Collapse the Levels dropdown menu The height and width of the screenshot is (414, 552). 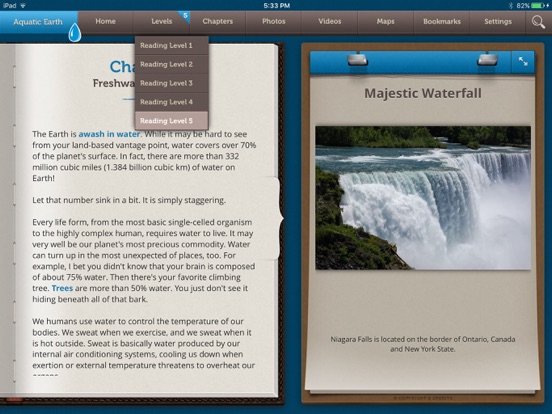point(162,21)
